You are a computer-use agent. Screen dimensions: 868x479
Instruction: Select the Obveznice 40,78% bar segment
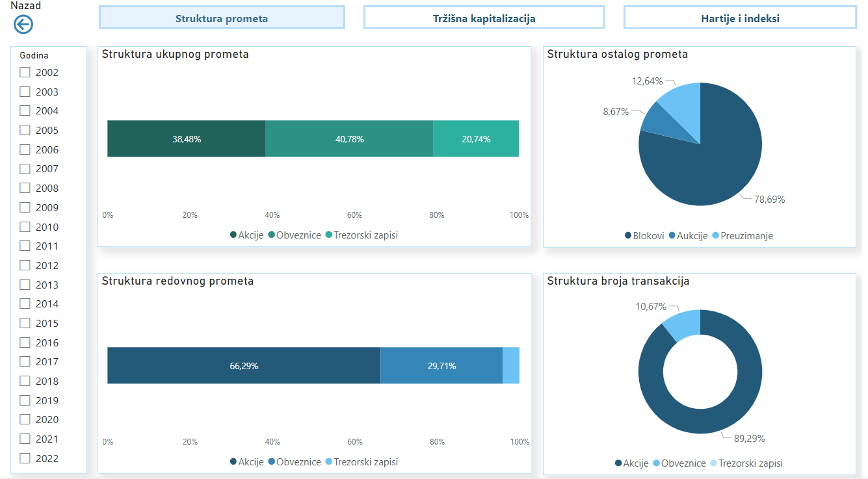[x=349, y=138]
